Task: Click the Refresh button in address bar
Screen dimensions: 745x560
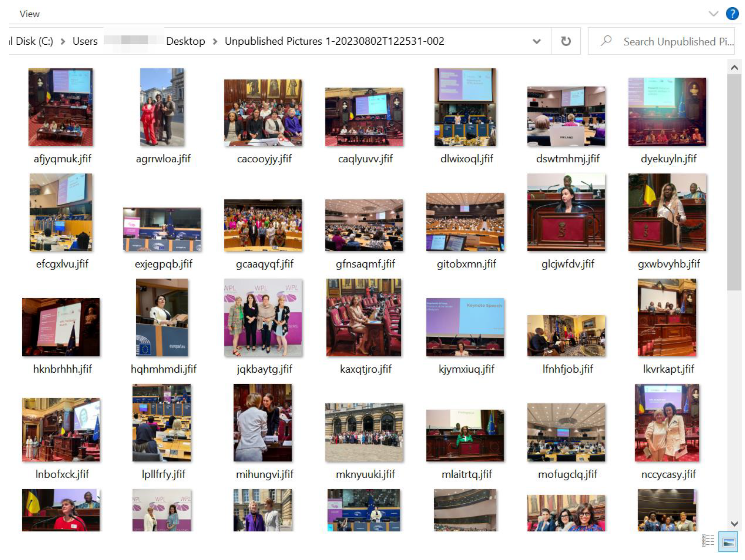Action: (x=566, y=41)
